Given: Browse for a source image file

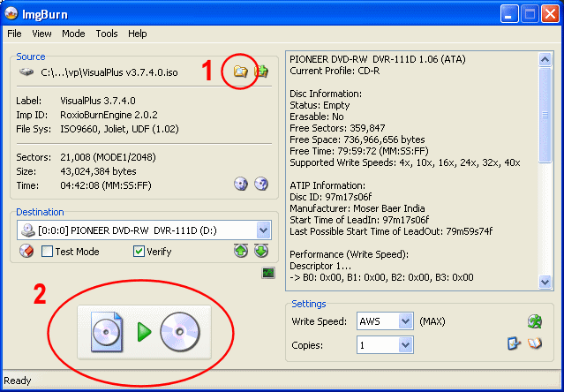Looking at the screenshot, I should [x=240, y=72].
